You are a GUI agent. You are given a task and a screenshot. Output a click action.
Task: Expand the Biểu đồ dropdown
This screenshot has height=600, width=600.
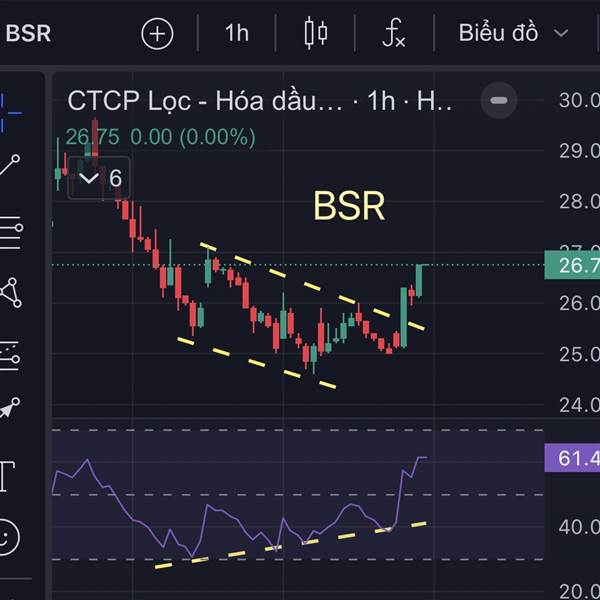click(513, 33)
